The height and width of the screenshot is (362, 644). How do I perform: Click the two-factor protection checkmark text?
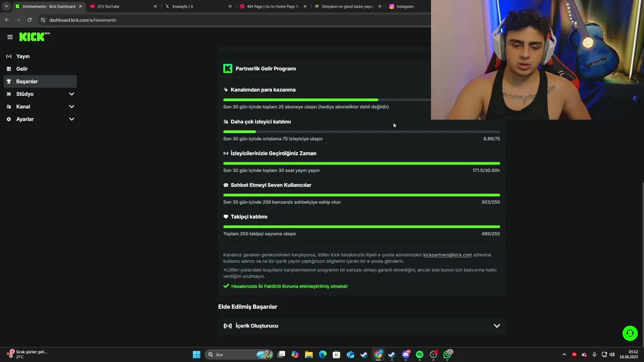(289, 286)
